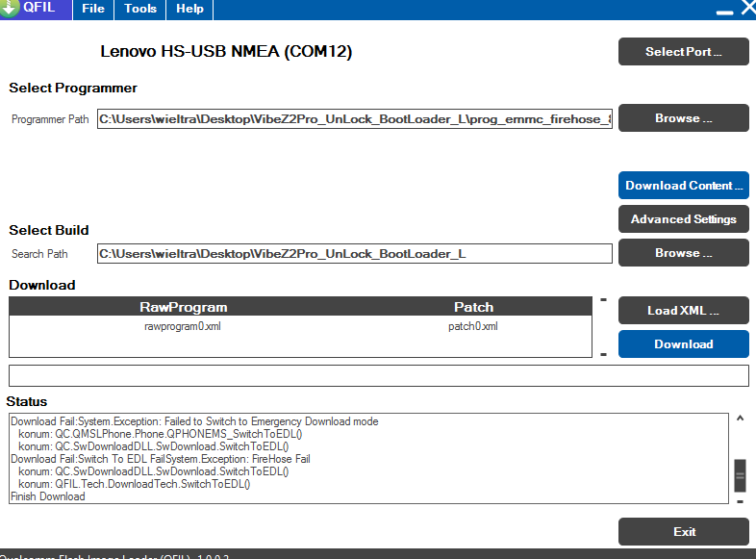756x559 pixels.
Task: Click the Select Build heading
Action: point(49,230)
